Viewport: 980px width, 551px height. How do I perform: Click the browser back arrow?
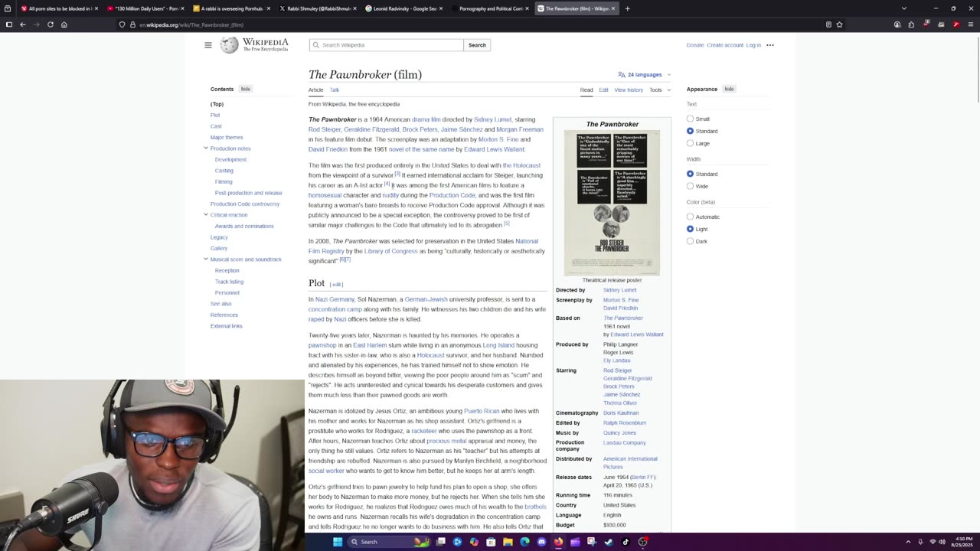23,24
